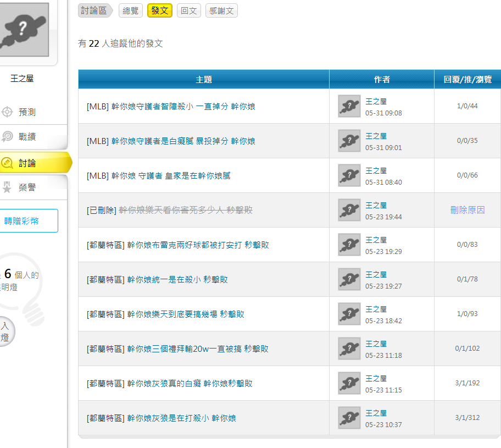Click the stats value 3/1/312
Image resolution: width=501 pixels, height=448 pixels.
(x=467, y=418)
